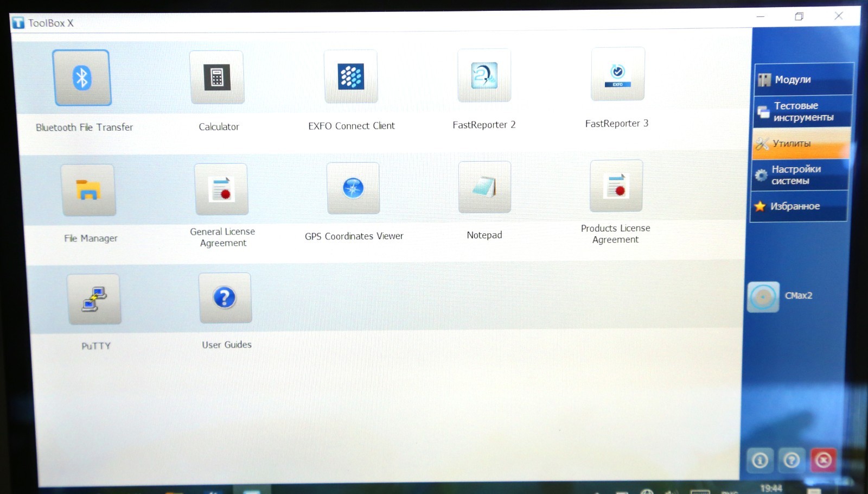This screenshot has width=868, height=494.
Task: Click the blue info button in the sidebar
Action: (x=760, y=460)
